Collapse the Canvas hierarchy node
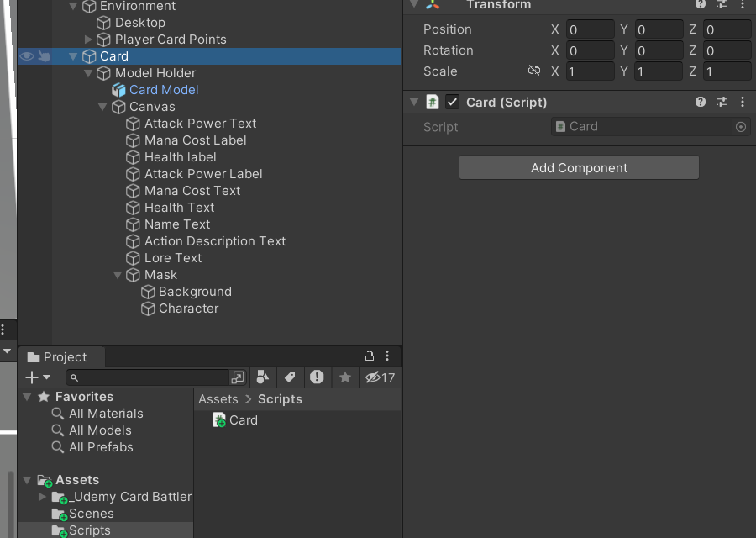 [x=102, y=107]
